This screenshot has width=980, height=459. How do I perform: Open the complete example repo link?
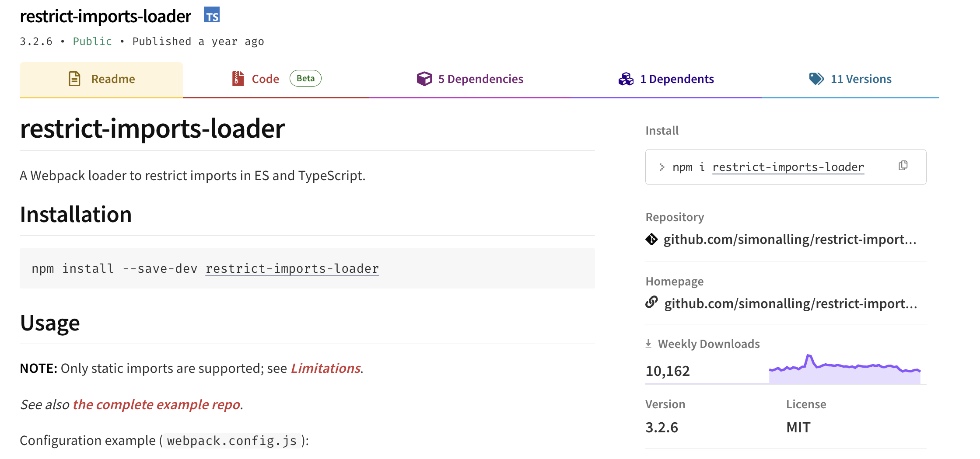click(156, 405)
